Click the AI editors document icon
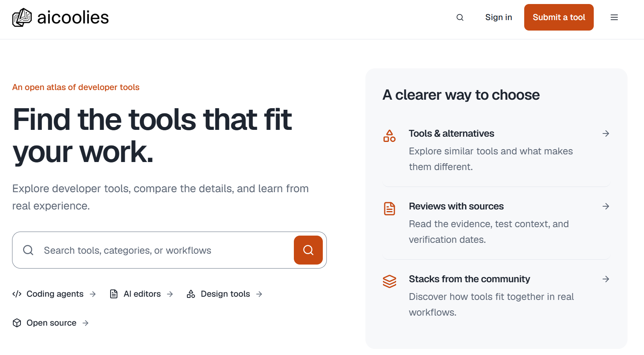Viewport: 644px width, 355px height. 114,294
